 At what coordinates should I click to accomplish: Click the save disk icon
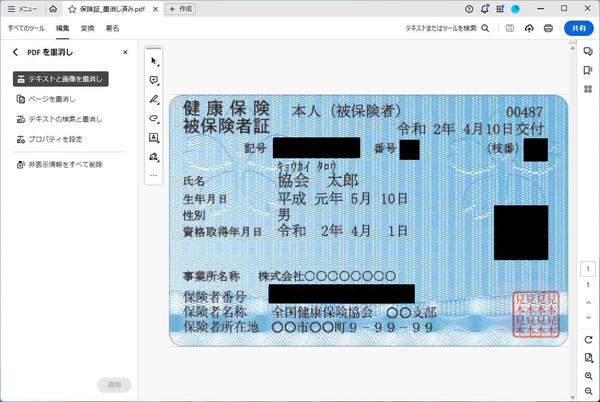[510, 28]
